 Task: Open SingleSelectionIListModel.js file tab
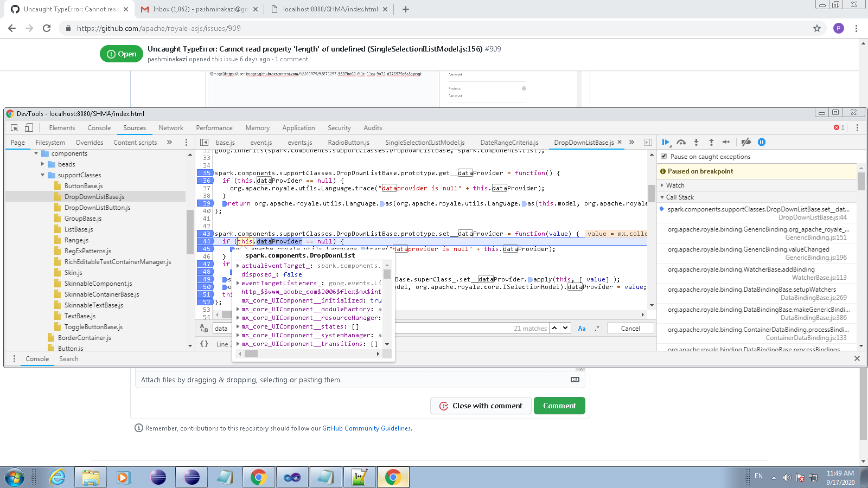click(x=425, y=143)
